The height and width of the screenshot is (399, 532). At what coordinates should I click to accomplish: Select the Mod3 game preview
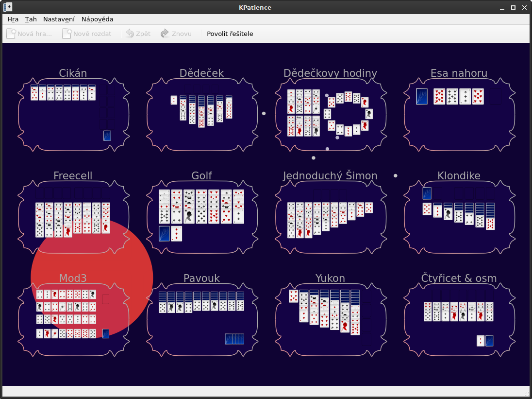click(x=73, y=320)
